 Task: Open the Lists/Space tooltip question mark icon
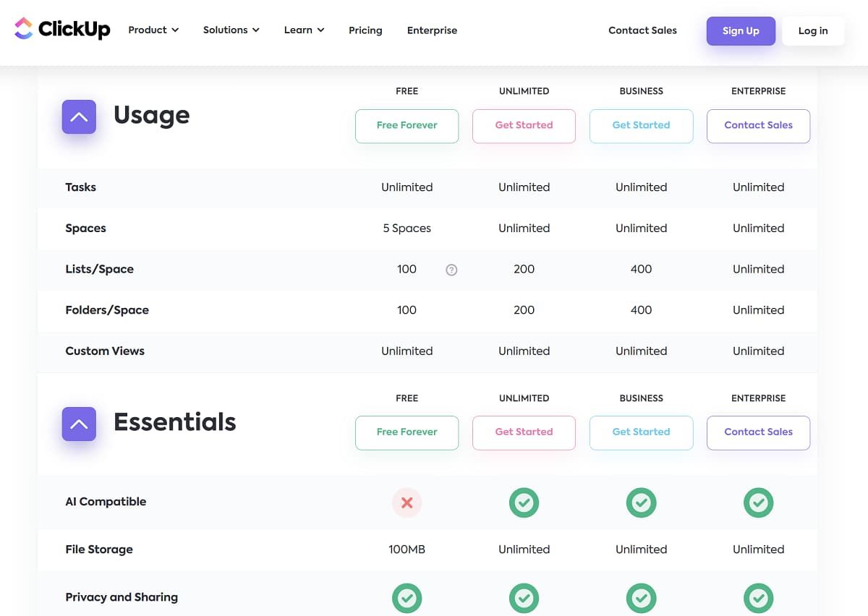coord(451,269)
